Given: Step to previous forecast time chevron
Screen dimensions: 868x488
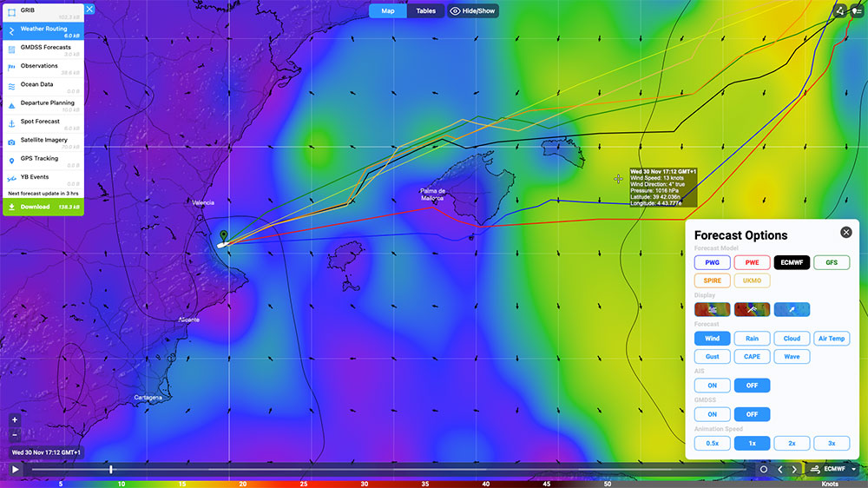Looking at the screenshot, I should click(779, 469).
